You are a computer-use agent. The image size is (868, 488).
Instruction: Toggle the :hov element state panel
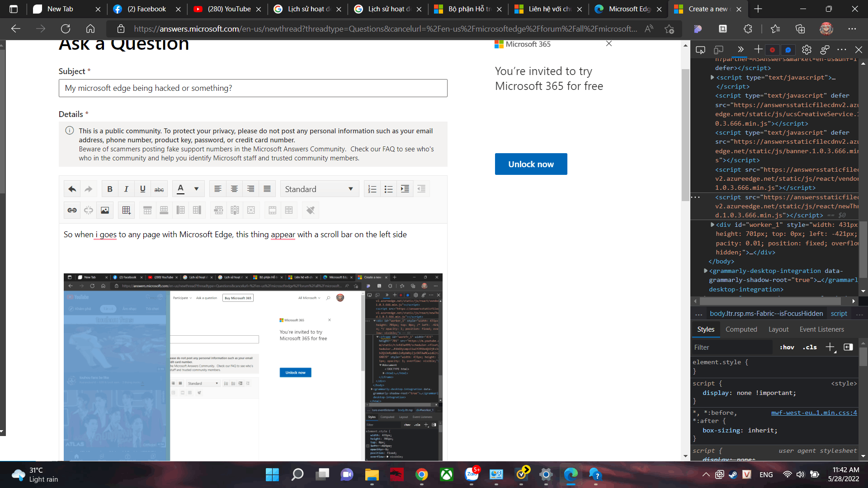click(x=787, y=347)
